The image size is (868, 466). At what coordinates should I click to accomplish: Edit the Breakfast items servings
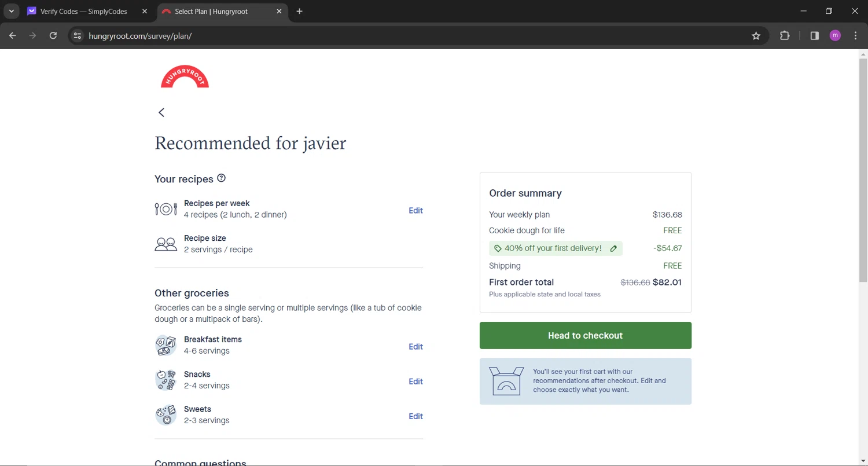415,347
